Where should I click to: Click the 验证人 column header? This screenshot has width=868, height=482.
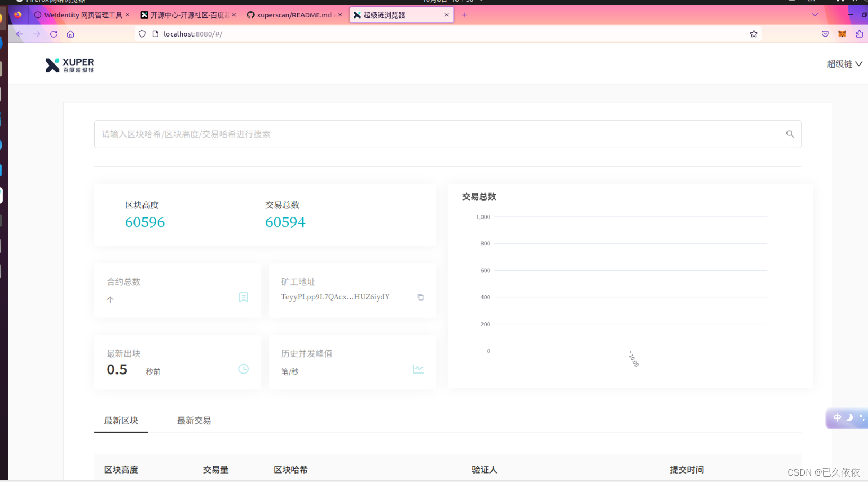[x=485, y=470]
